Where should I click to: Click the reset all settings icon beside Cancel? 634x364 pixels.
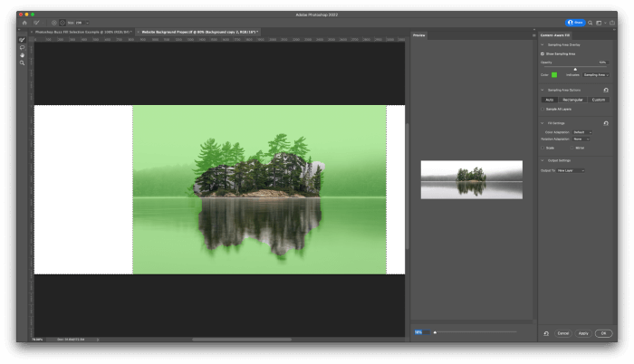point(546,333)
